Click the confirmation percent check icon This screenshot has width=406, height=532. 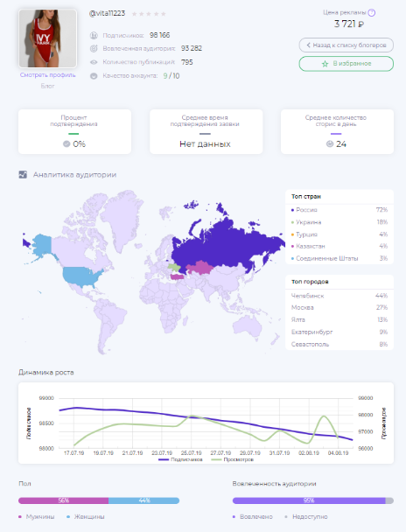coord(66,143)
